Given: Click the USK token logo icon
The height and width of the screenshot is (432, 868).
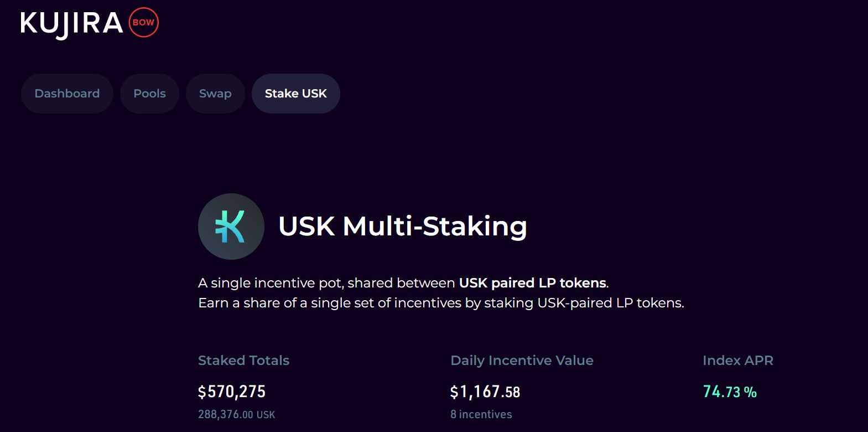Looking at the screenshot, I should coord(231,227).
